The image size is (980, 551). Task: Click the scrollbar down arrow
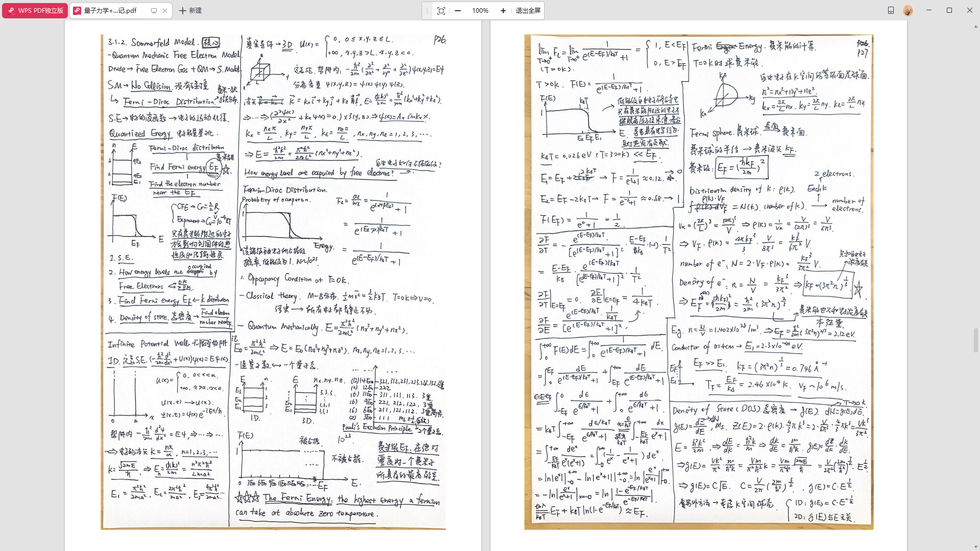pyautogui.click(x=976, y=546)
